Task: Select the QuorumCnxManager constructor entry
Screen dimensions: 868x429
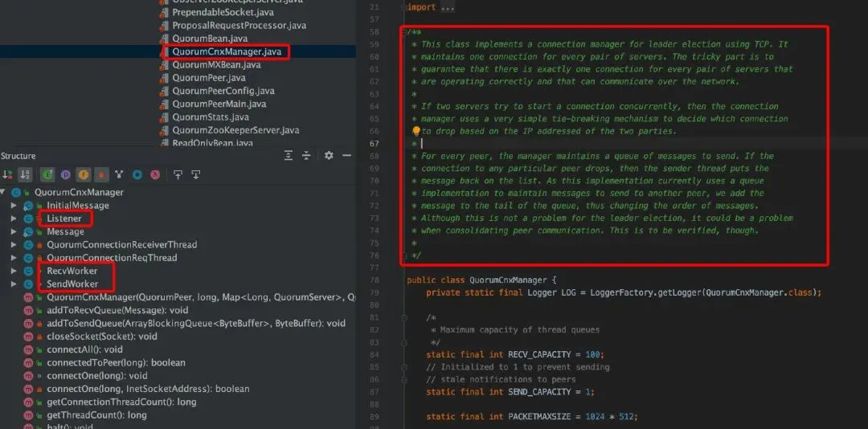Action: click(202, 297)
